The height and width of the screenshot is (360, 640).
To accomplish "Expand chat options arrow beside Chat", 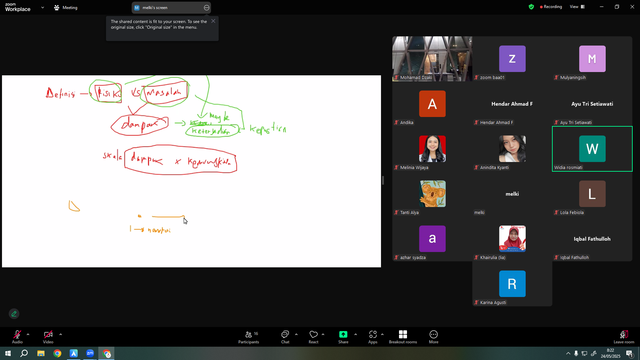I will (296, 334).
